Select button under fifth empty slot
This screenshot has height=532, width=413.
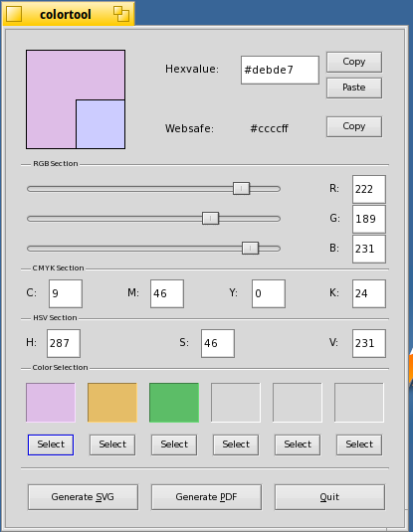[x=298, y=444]
